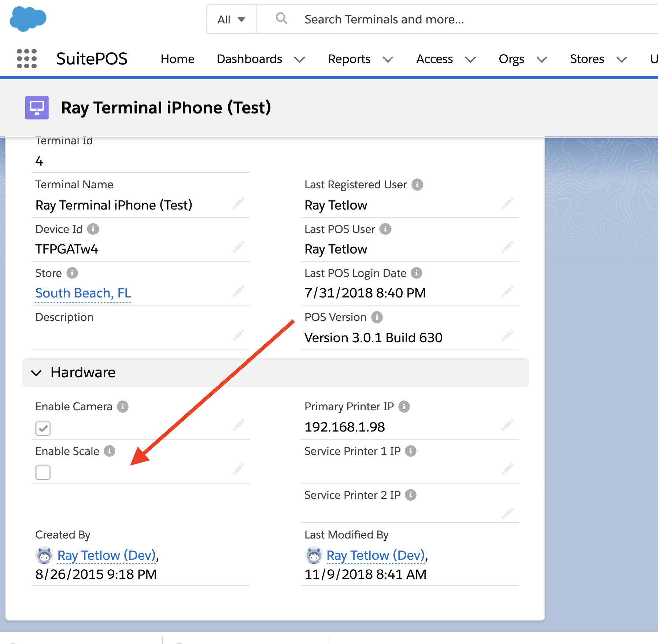Edit Last Registered User pencil icon
This screenshot has width=658, height=644.
508,203
